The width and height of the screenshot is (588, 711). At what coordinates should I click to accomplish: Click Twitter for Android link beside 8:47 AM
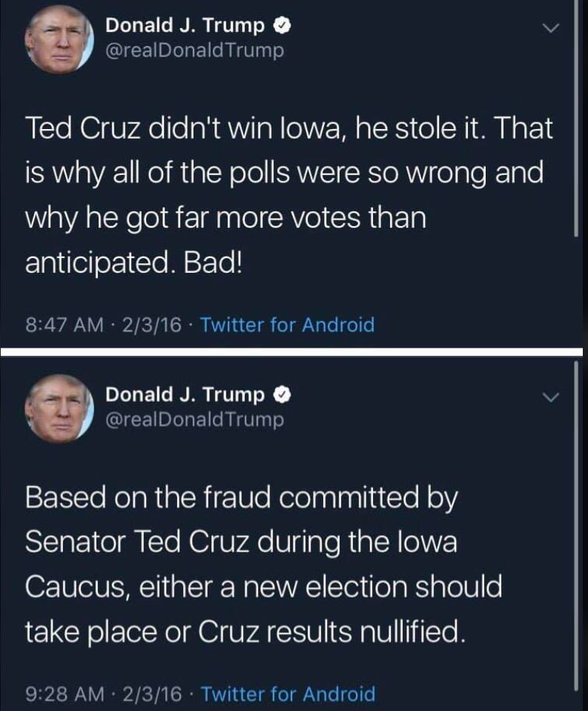coord(288,325)
